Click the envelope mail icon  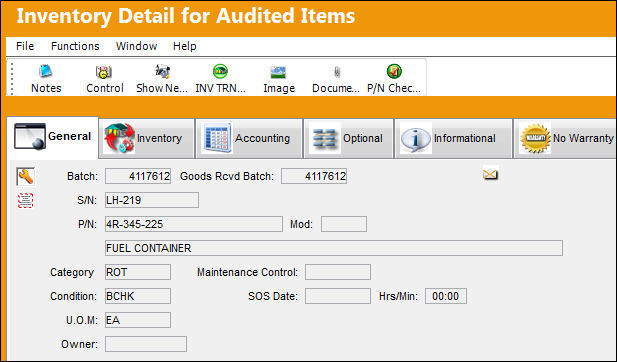coord(491,174)
